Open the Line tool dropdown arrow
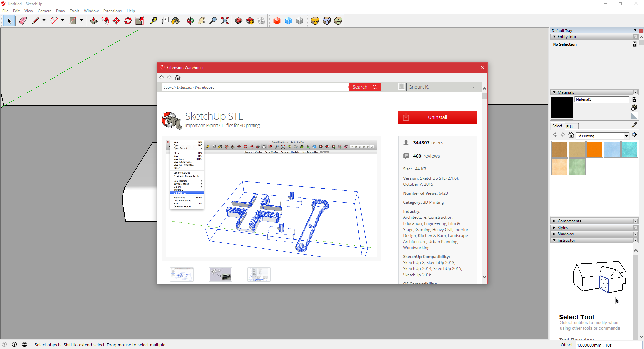Screen dimensions: 644x349 pyautogui.click(x=44, y=21)
